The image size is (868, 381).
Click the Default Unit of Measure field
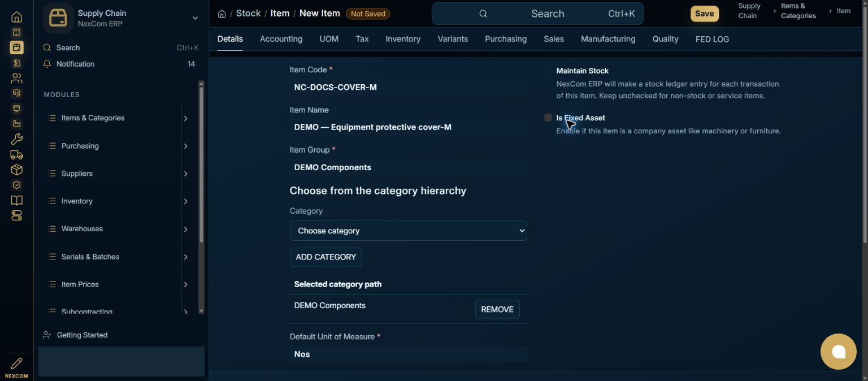[x=408, y=354]
